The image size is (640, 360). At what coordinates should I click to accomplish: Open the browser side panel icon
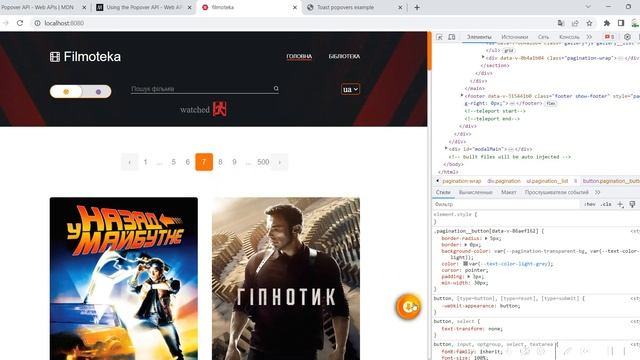pyautogui.click(x=621, y=23)
